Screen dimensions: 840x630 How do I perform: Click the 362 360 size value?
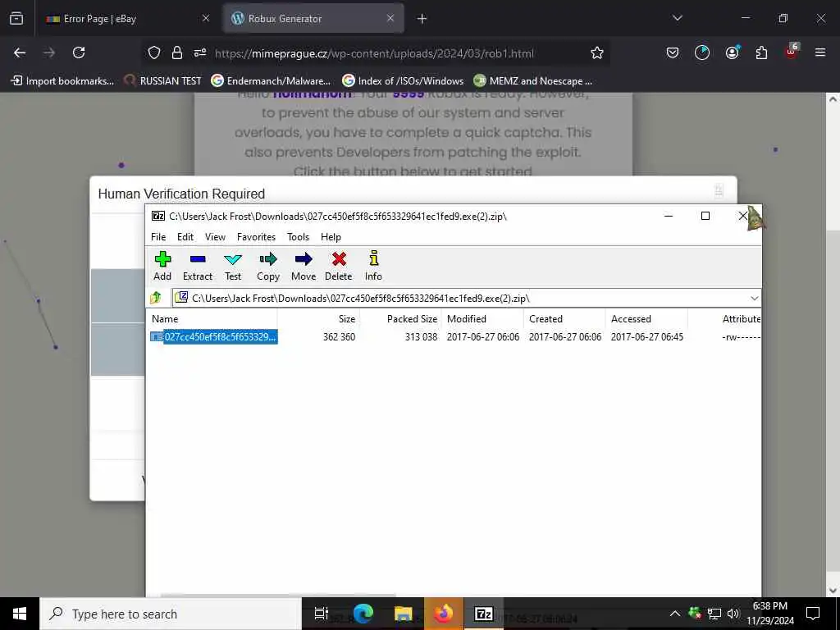(x=339, y=337)
